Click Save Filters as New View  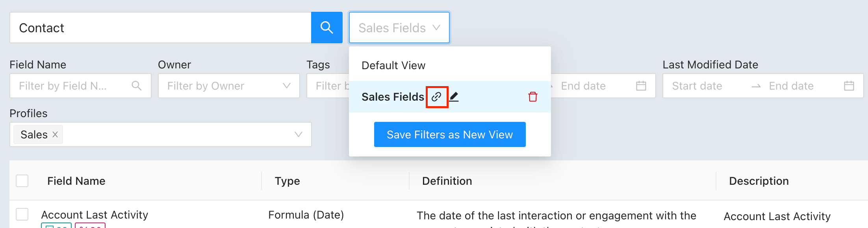coord(449,134)
